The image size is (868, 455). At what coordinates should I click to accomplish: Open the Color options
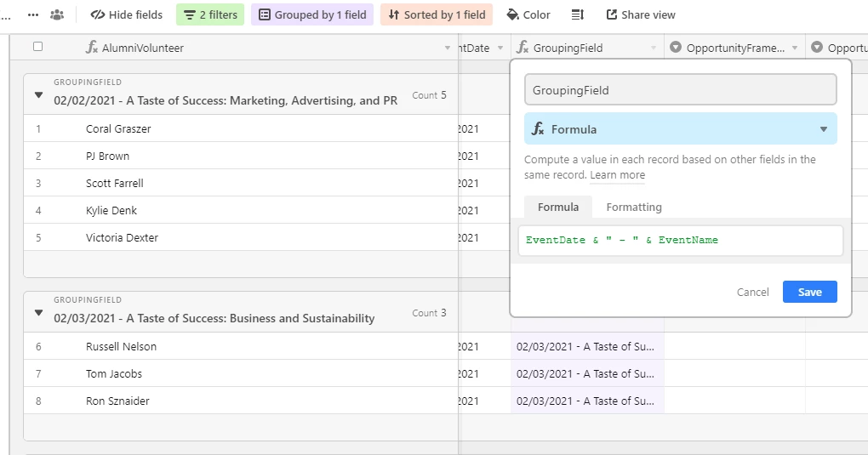528,15
